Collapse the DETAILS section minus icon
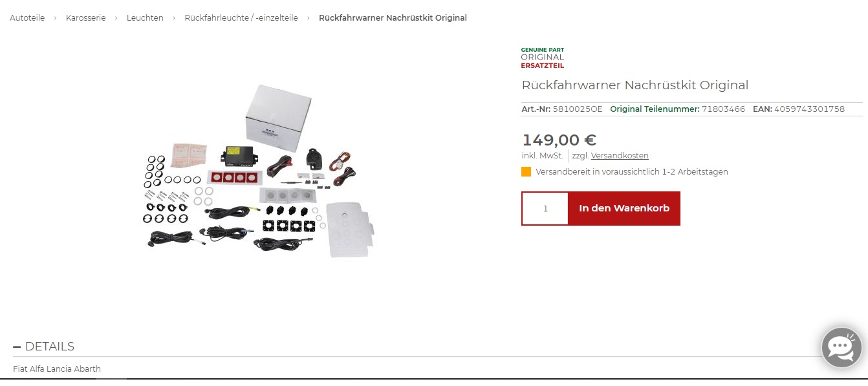Viewport: 868px width, 386px height. [17, 347]
